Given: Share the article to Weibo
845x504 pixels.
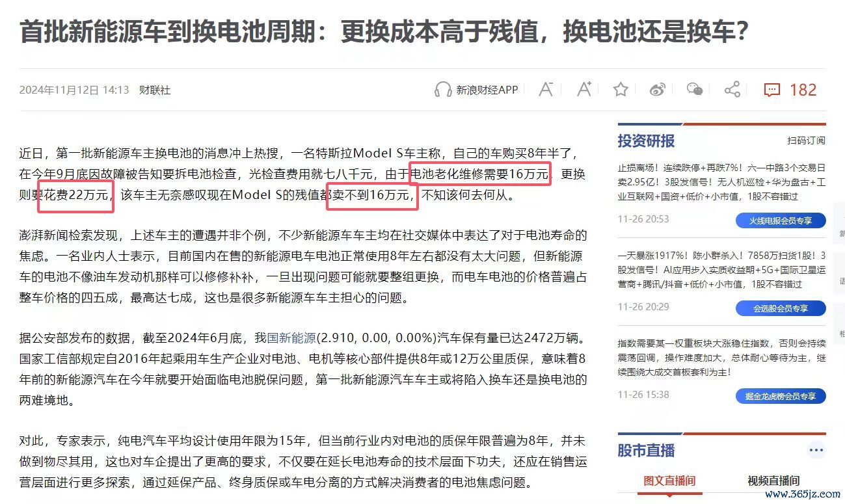Looking at the screenshot, I should click(658, 90).
